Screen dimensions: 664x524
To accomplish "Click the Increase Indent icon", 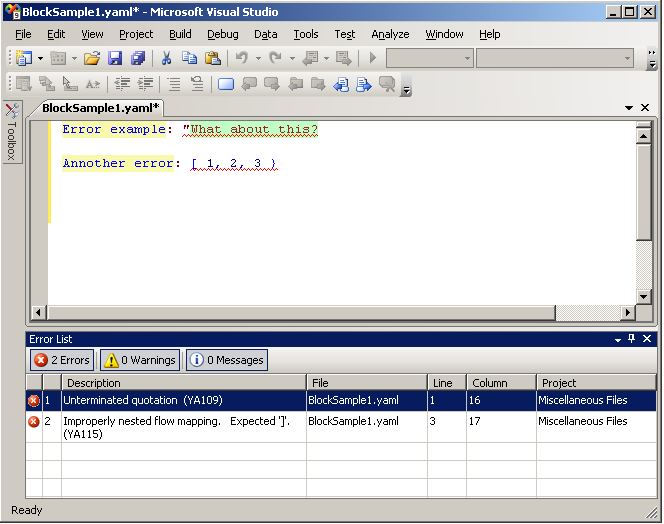I will point(145,84).
